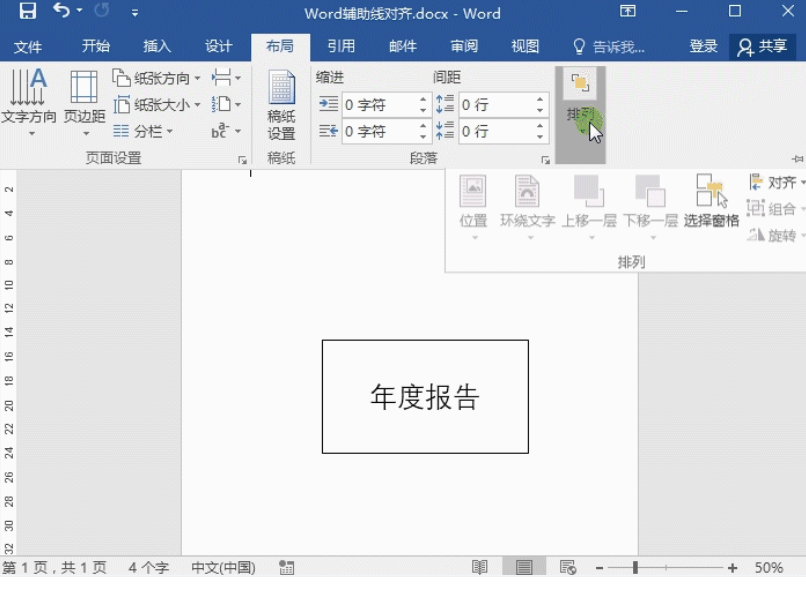Open the undo history dropdown arrow

click(x=79, y=11)
